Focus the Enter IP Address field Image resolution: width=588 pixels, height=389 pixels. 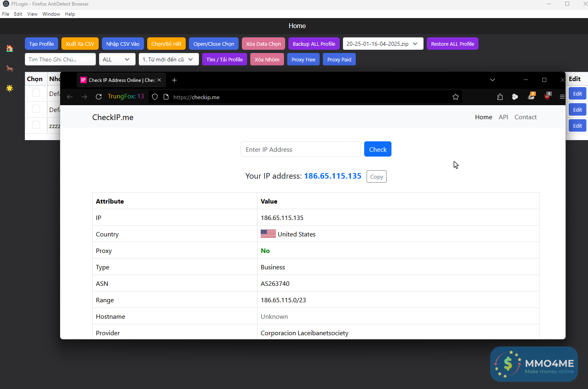point(301,149)
